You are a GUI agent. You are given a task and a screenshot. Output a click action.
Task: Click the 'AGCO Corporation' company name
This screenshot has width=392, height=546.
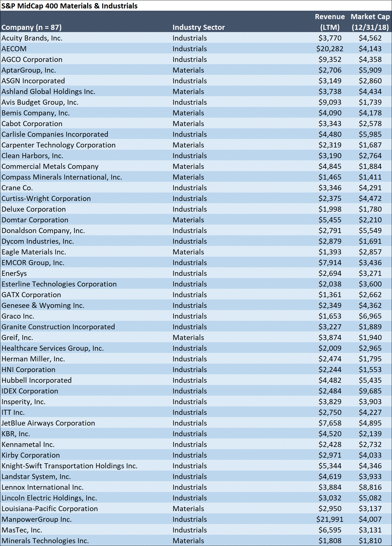click(x=32, y=59)
